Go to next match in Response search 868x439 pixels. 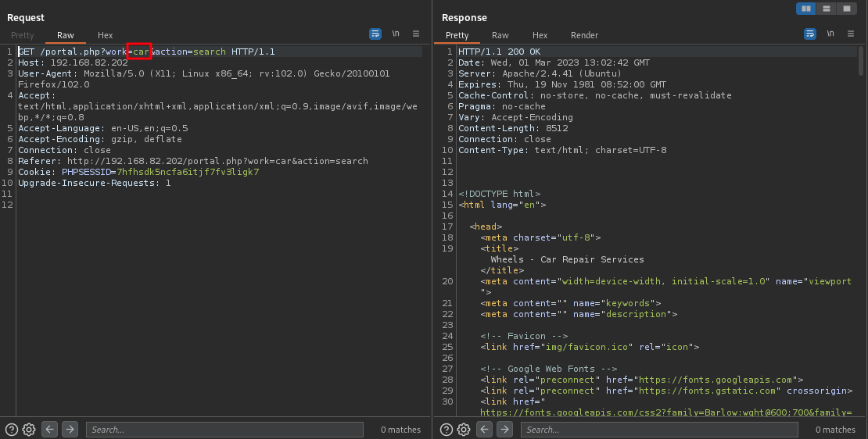click(x=504, y=429)
